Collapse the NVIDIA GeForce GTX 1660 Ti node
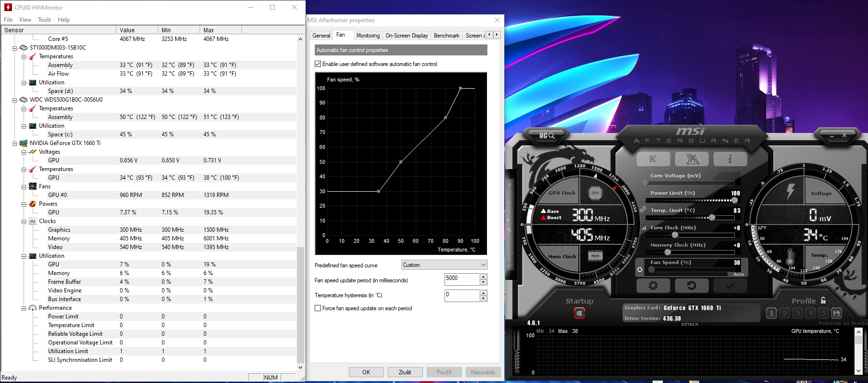Screen dimensions: 868x383 coord(14,144)
